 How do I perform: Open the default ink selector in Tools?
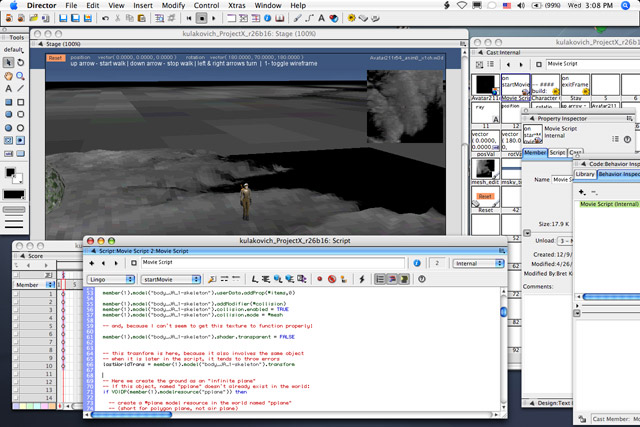pos(14,50)
